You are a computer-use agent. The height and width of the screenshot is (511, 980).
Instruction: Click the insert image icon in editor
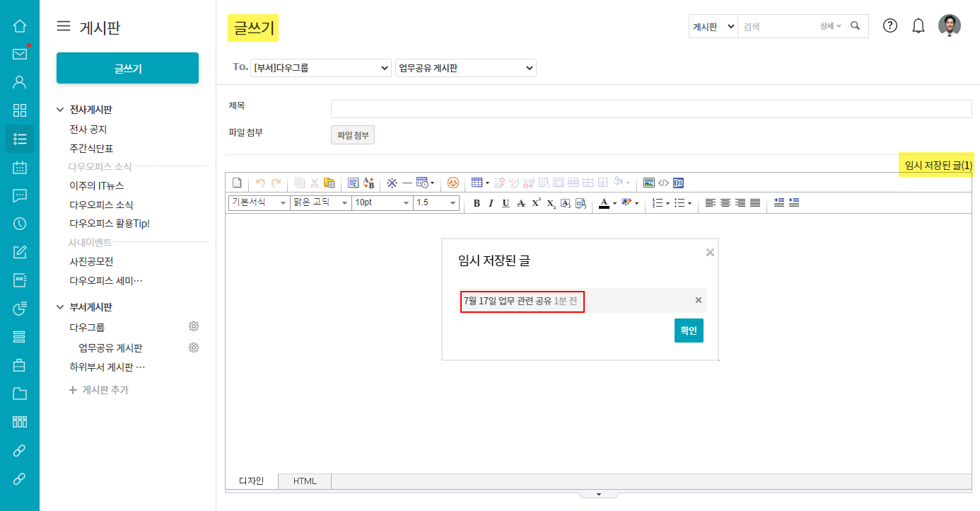tap(648, 183)
